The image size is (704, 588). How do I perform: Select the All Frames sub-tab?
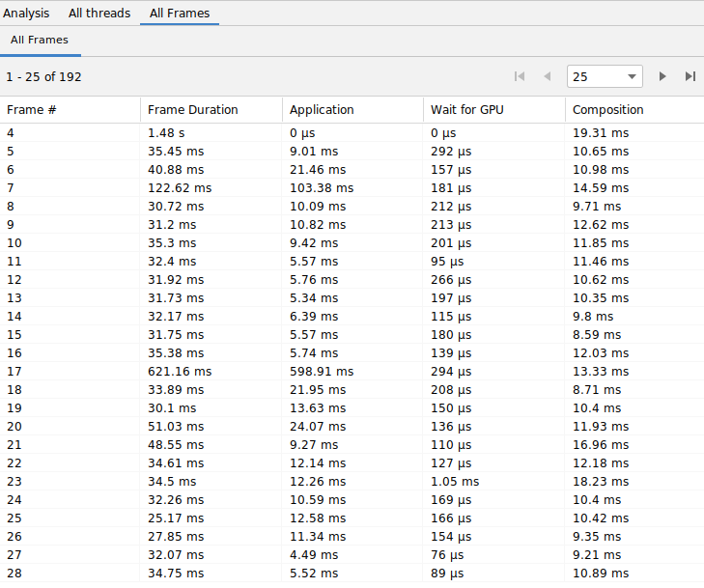click(40, 41)
